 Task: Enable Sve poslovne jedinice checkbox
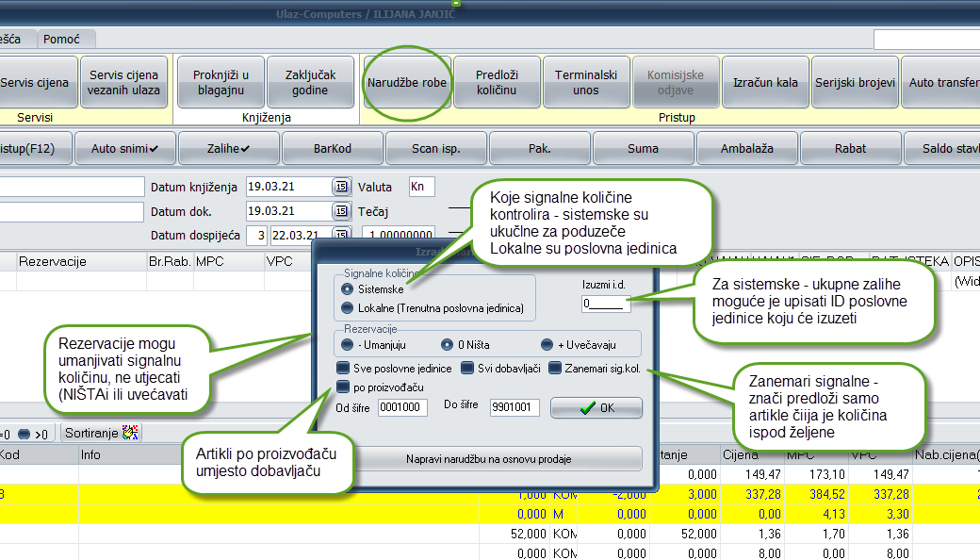tap(344, 369)
